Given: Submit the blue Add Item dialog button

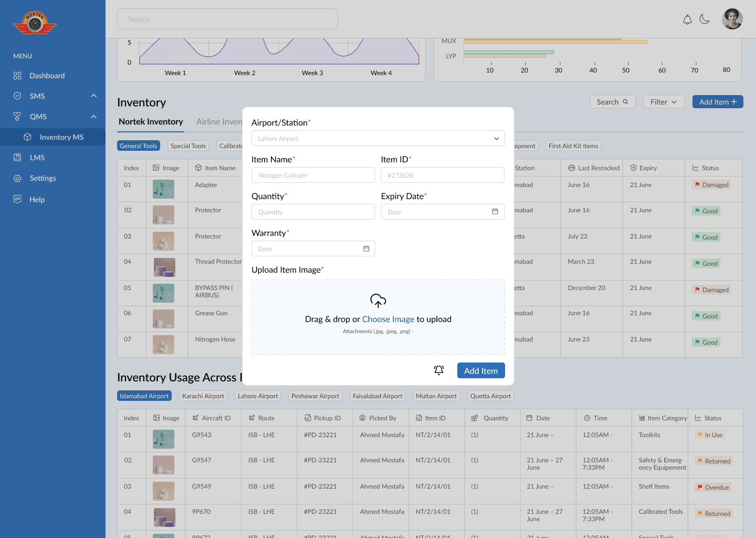Looking at the screenshot, I should pyautogui.click(x=481, y=370).
